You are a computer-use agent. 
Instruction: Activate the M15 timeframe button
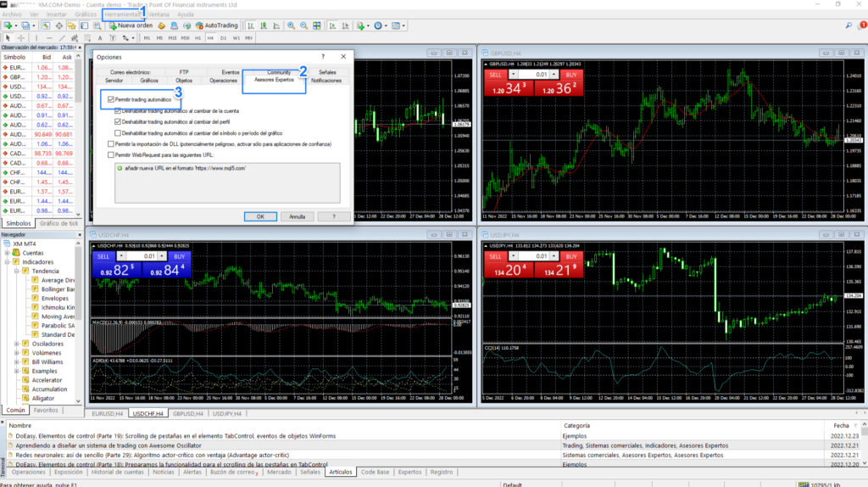click(x=172, y=37)
